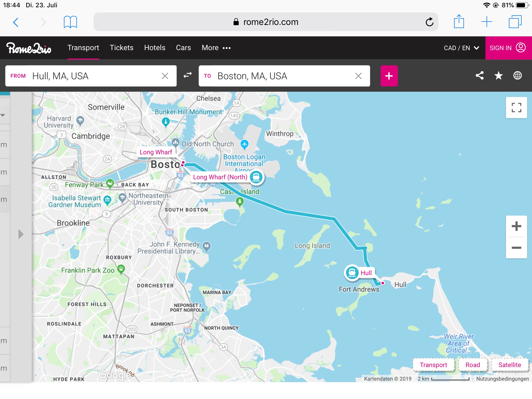Open the Cars tab
The image size is (532, 399).
pos(183,48)
